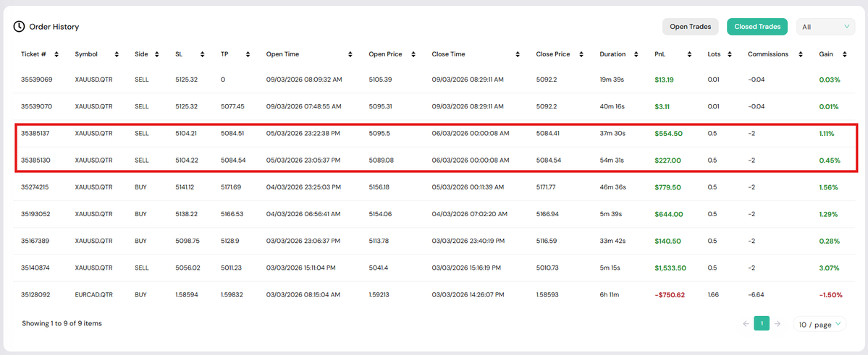Click the PnL value $140.50
The image size is (868, 355).
pyautogui.click(x=667, y=241)
